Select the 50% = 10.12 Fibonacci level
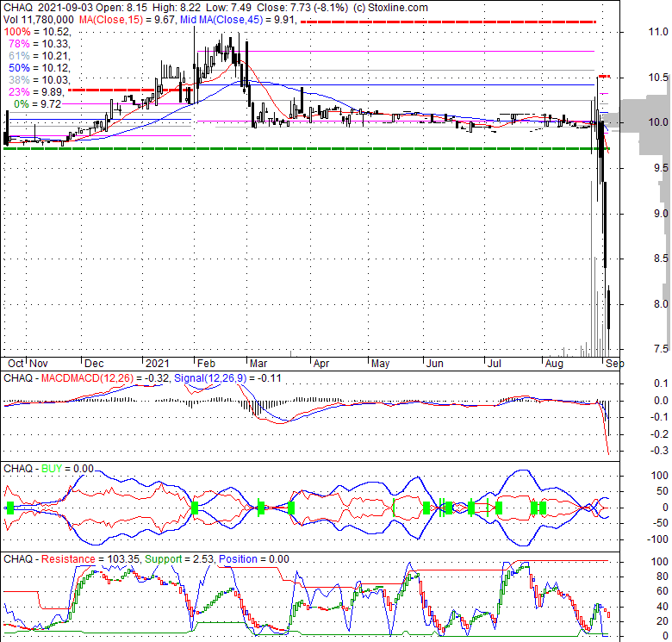672x642 pixels. (x=40, y=68)
